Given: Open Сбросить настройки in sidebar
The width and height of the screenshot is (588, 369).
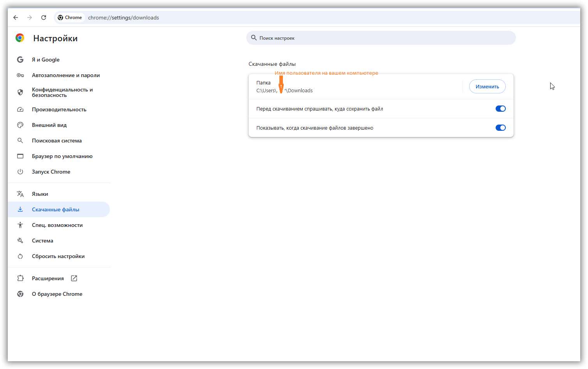Looking at the screenshot, I should 58,256.
